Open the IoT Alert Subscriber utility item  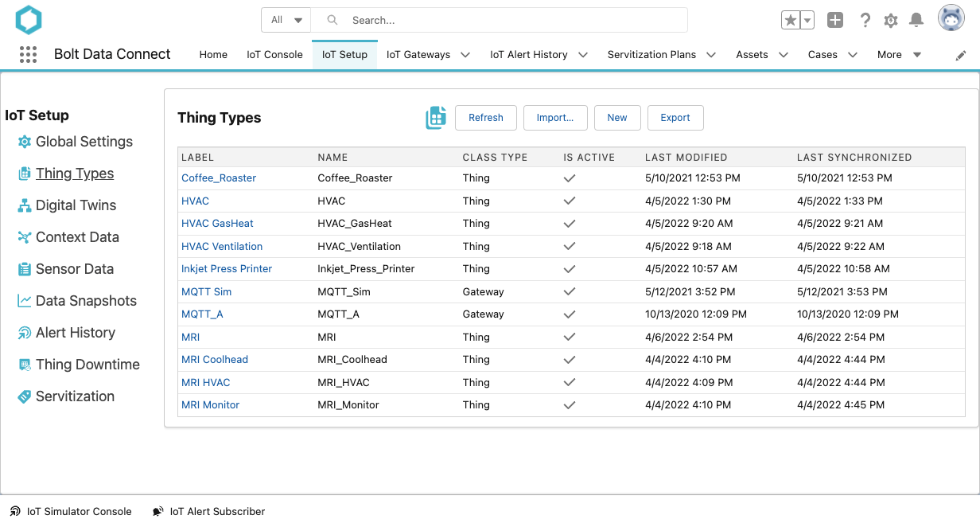pyautogui.click(x=209, y=511)
